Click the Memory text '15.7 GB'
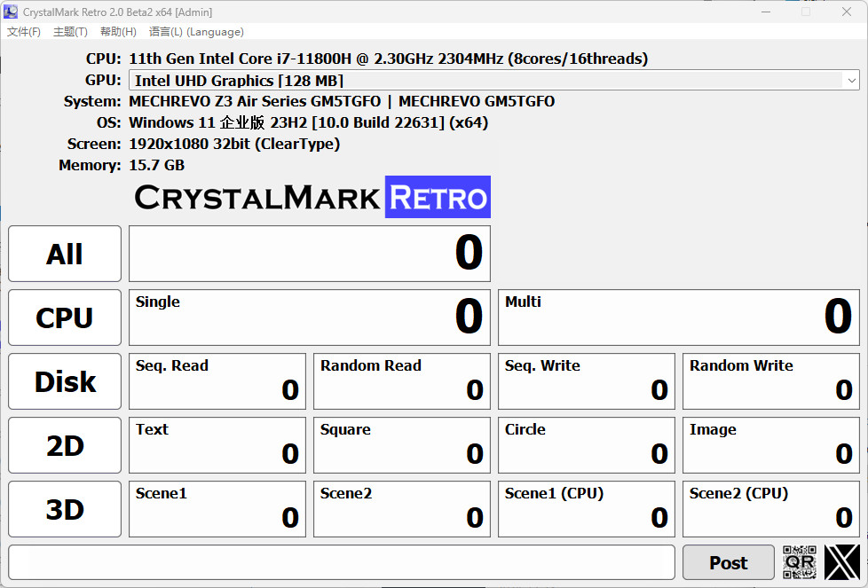This screenshot has height=588, width=868. 157,165
